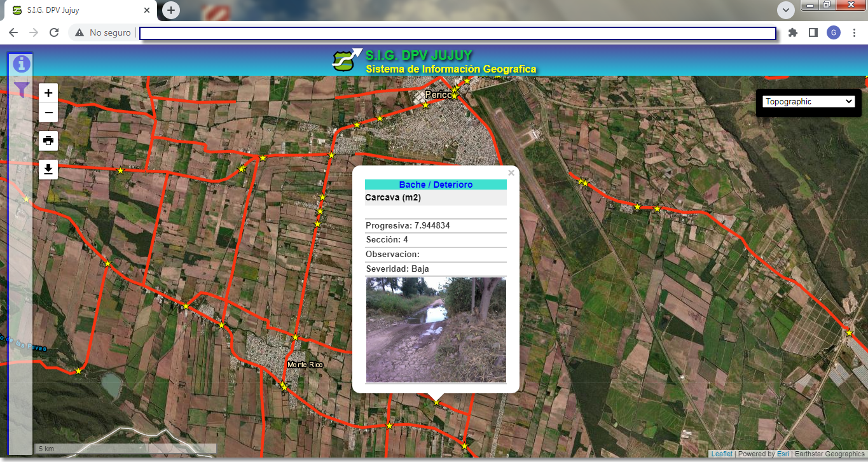Download map data with the download icon

point(48,169)
